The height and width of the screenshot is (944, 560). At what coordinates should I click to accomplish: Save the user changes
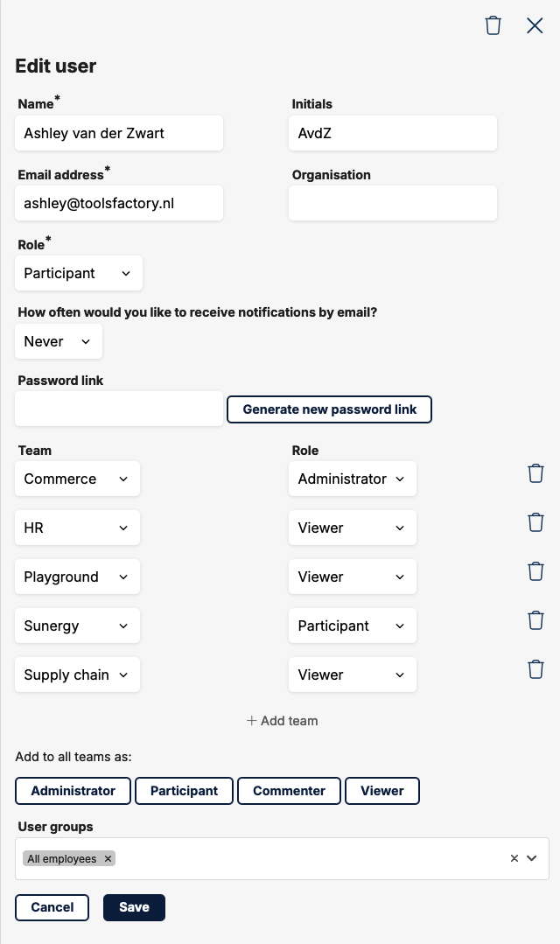pyautogui.click(x=134, y=907)
